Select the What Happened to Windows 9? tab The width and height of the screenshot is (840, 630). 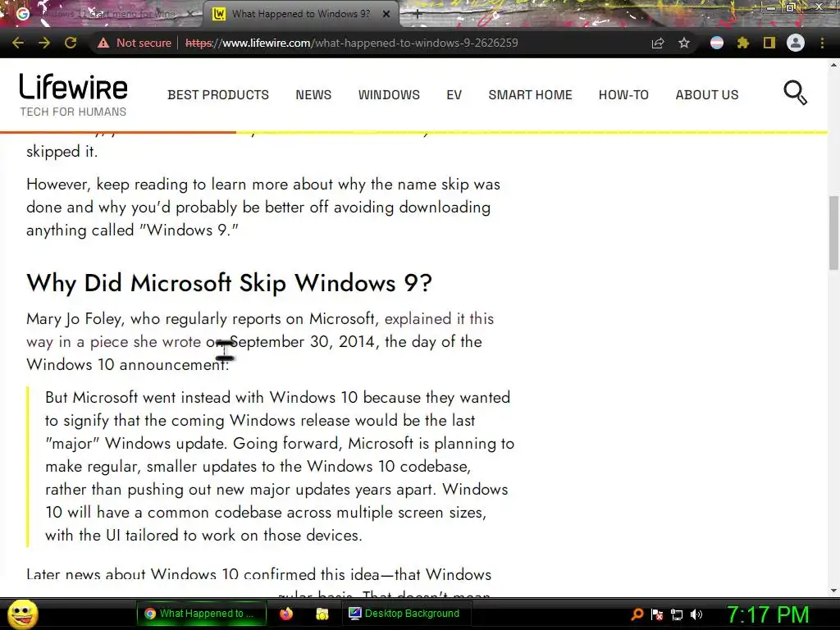(300, 14)
